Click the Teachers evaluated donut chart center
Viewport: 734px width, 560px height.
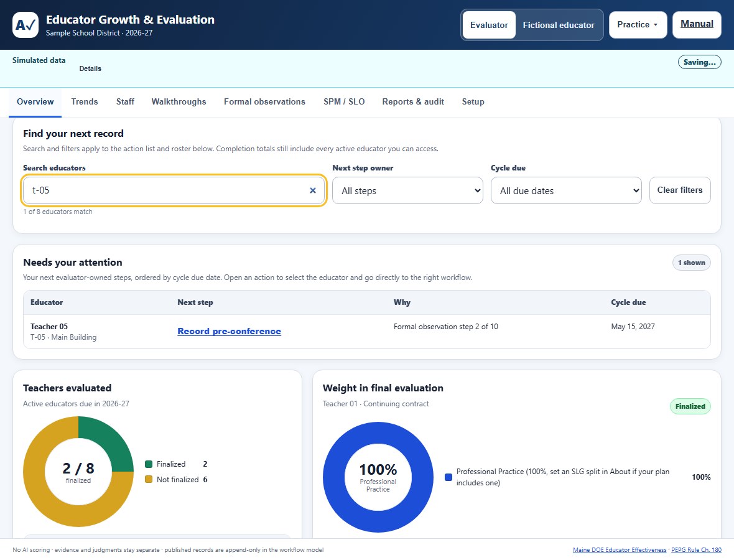[78, 472]
